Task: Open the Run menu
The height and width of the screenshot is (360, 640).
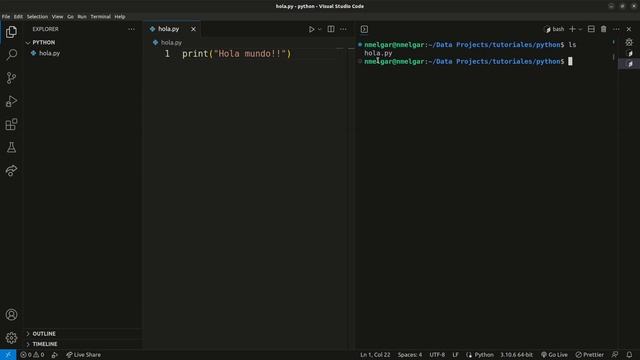Action: pos(82,17)
